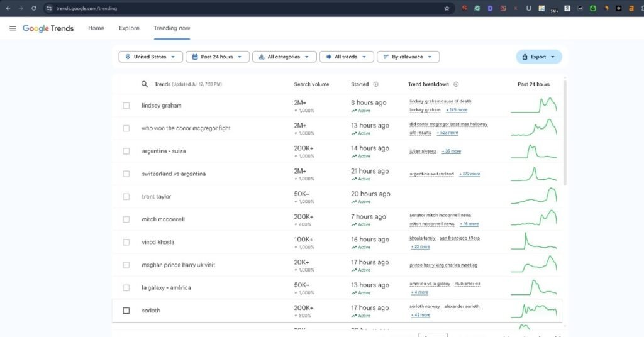
Task: Click 'prince harry king charles meeting' link
Action: pos(443,265)
